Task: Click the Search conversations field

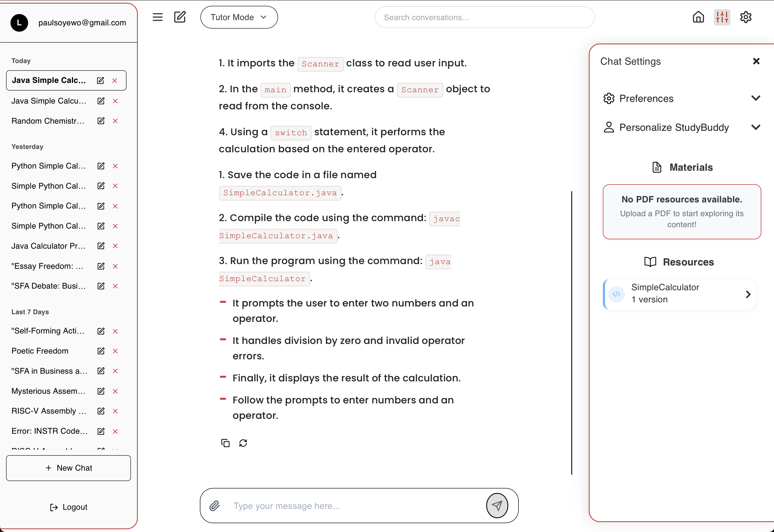Action: (x=484, y=17)
